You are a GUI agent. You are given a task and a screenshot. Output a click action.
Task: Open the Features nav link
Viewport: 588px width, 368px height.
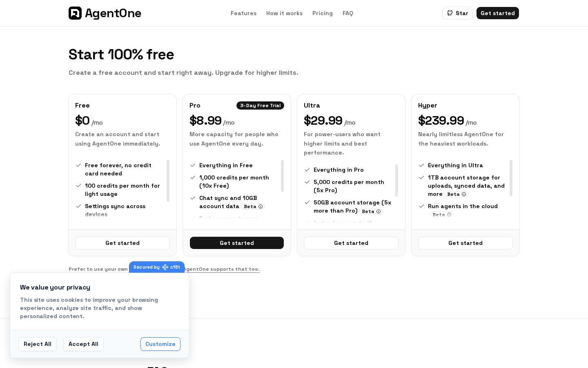pyautogui.click(x=243, y=13)
